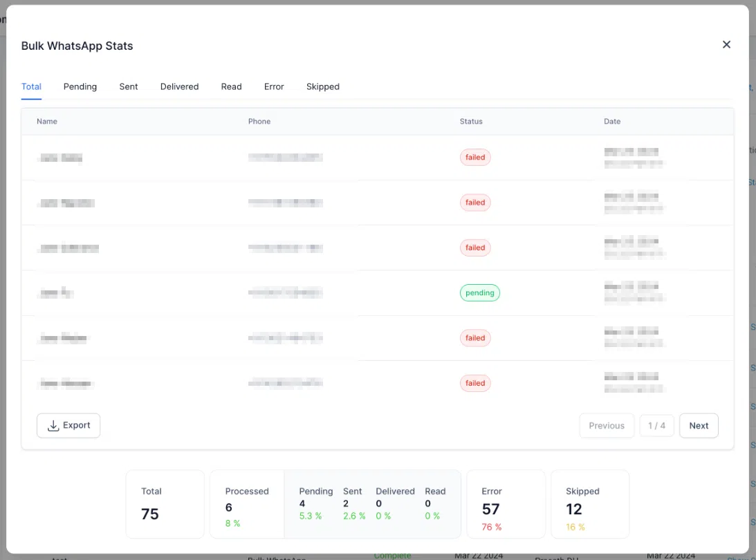
Task: Click the 1 / 4 page indicator
Action: 656,426
